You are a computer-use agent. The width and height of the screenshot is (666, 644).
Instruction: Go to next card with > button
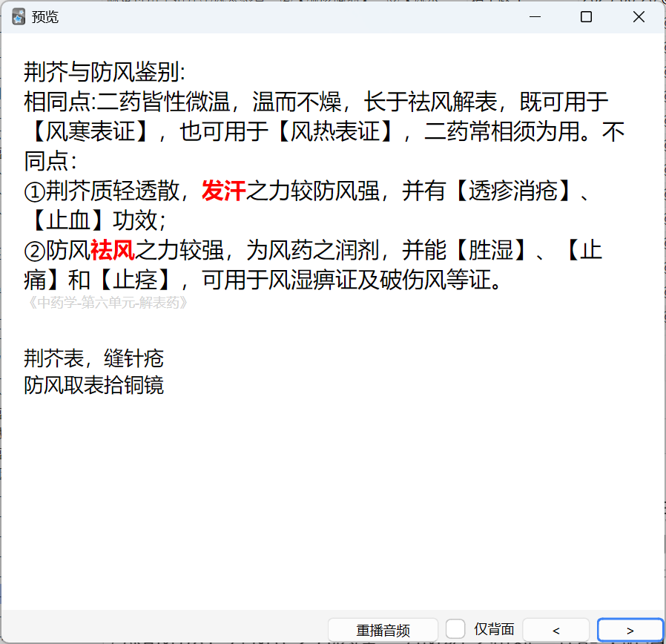tap(630, 630)
